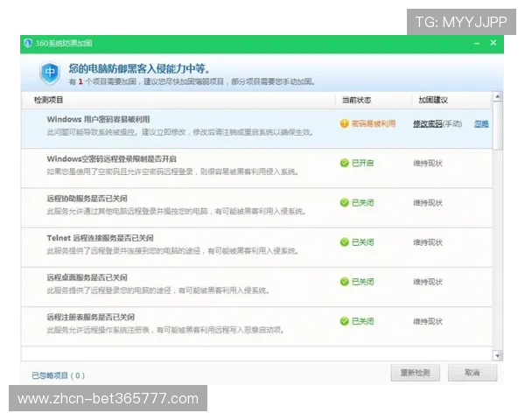This screenshot has width=525, height=420.
Task: Click the 密码易被利用 status text
Action: (x=374, y=123)
